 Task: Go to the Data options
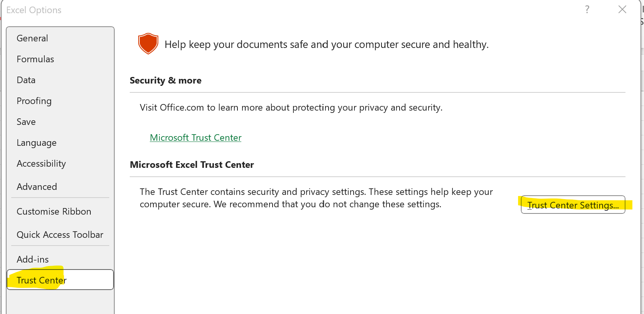click(x=26, y=80)
